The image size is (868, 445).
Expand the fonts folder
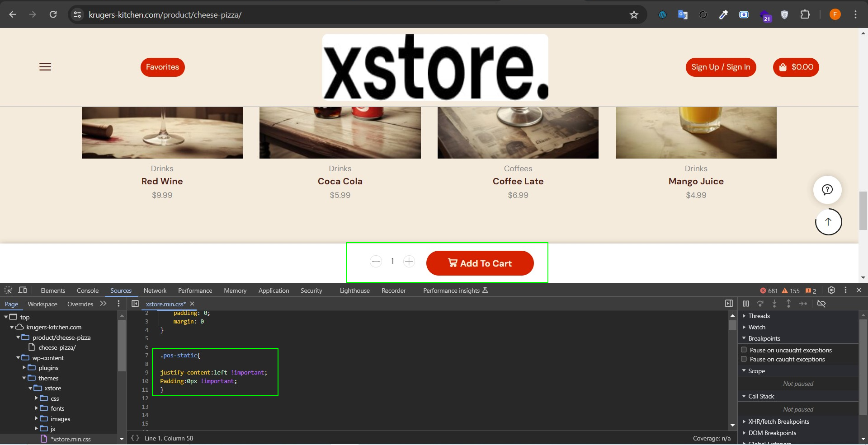click(x=36, y=408)
